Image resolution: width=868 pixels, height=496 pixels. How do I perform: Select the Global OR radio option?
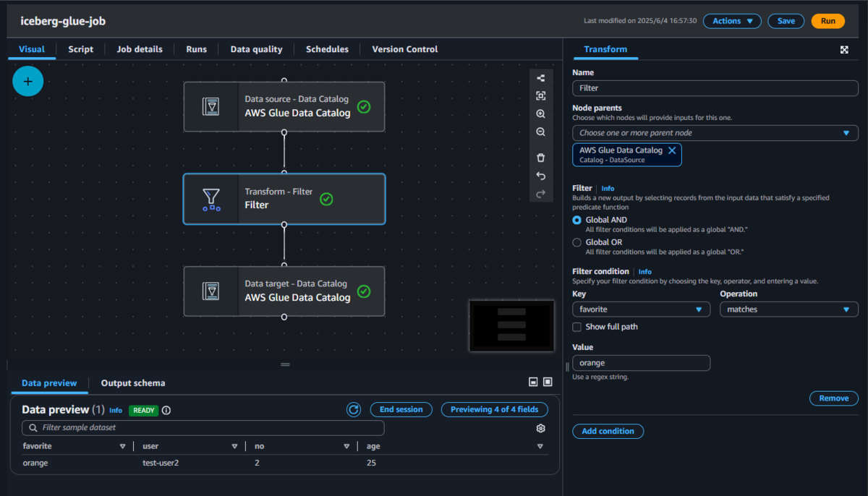(x=576, y=242)
